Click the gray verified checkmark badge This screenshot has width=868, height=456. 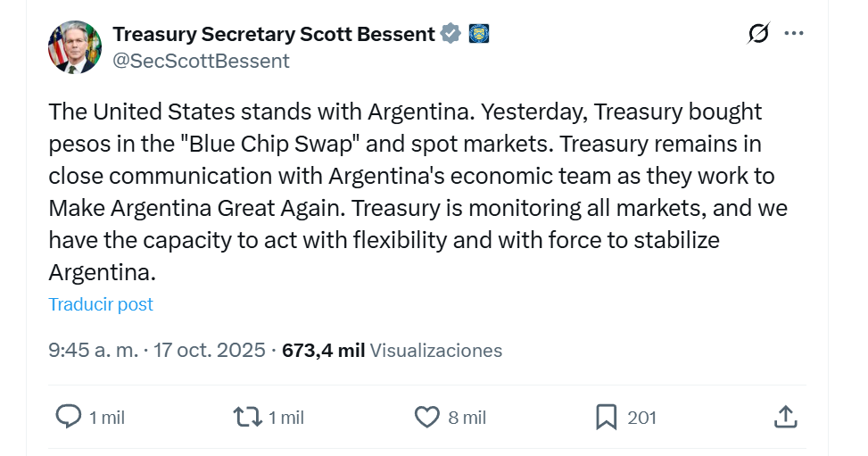click(x=451, y=34)
